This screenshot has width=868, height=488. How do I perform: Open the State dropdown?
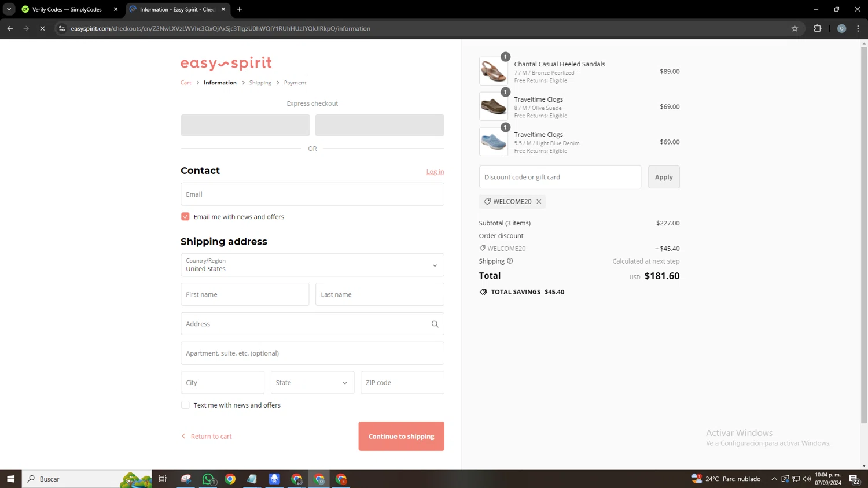click(x=312, y=382)
